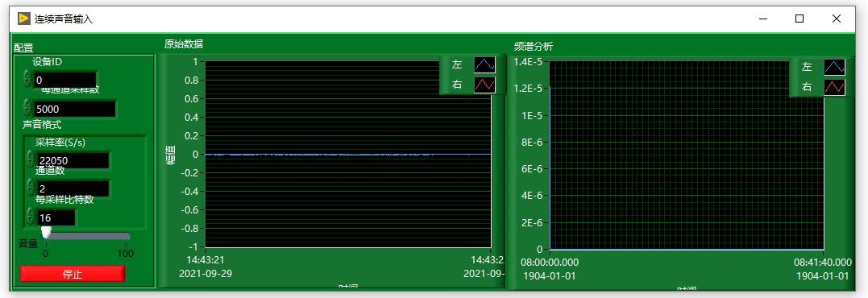Click the samples per channel stepper arrows
The image size is (868, 298).
coord(27,108)
